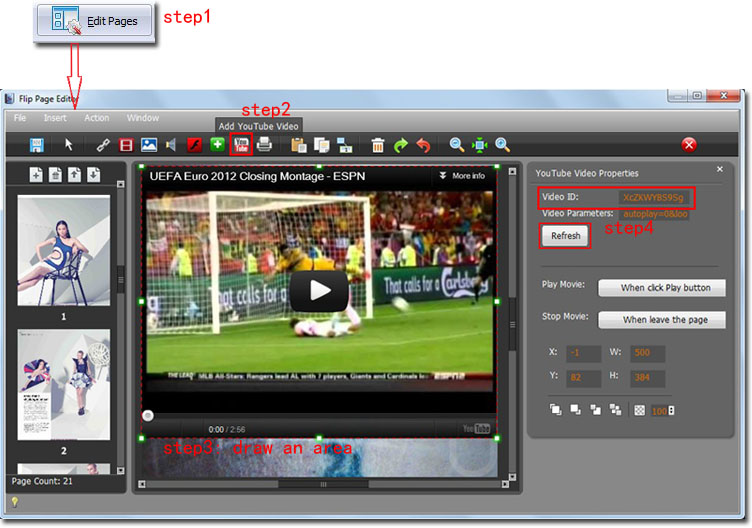This screenshot has width=752, height=528.
Task: Click the orange Undo arrow
Action: point(423,145)
